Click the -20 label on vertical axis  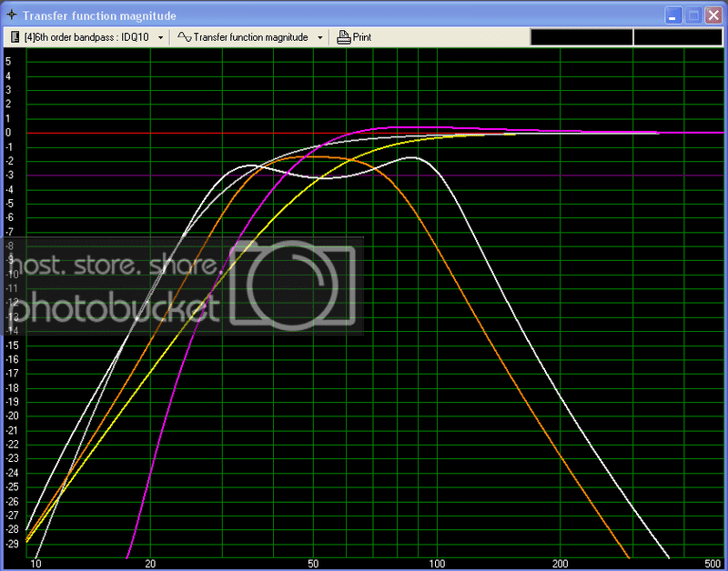pyautogui.click(x=12, y=416)
